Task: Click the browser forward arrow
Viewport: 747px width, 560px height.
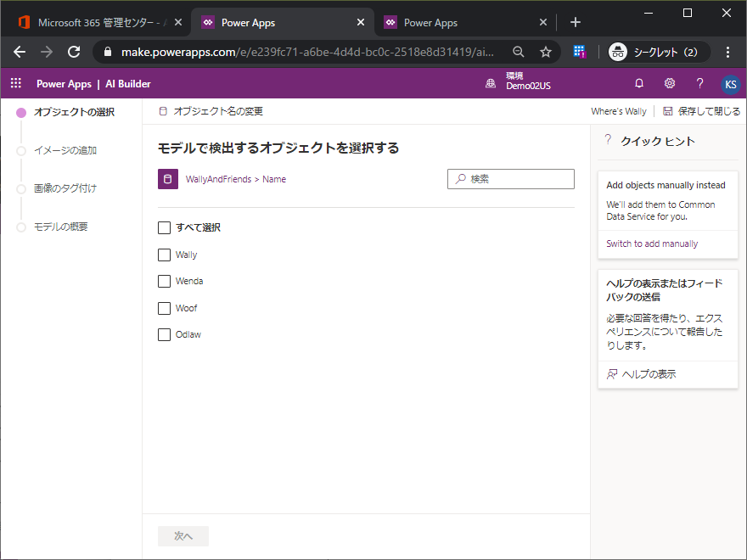Action: tap(47, 52)
